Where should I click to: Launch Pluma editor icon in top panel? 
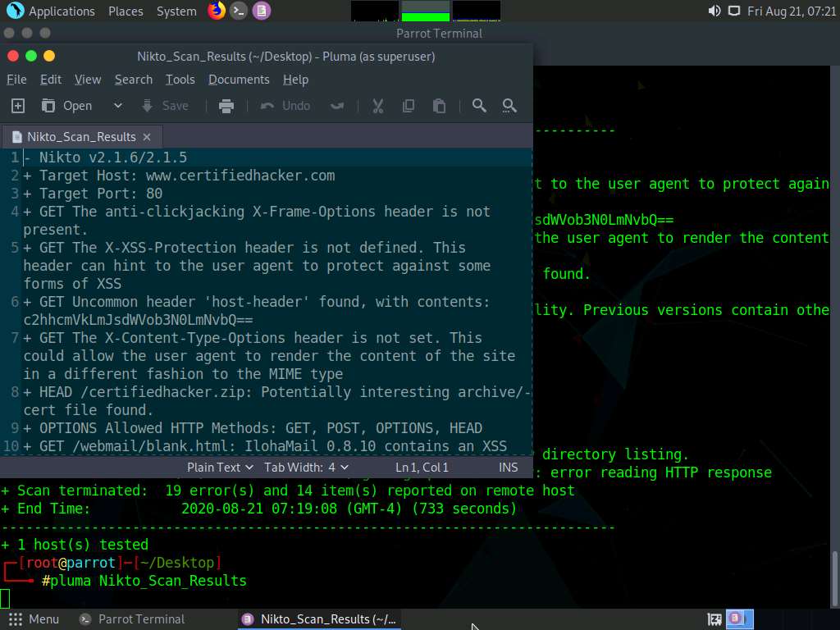[x=262, y=11]
